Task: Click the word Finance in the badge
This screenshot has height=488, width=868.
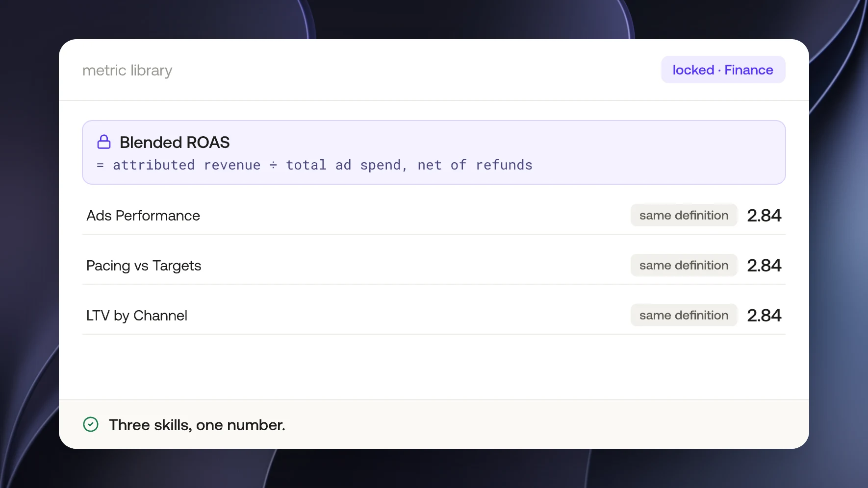Action: [x=749, y=70]
